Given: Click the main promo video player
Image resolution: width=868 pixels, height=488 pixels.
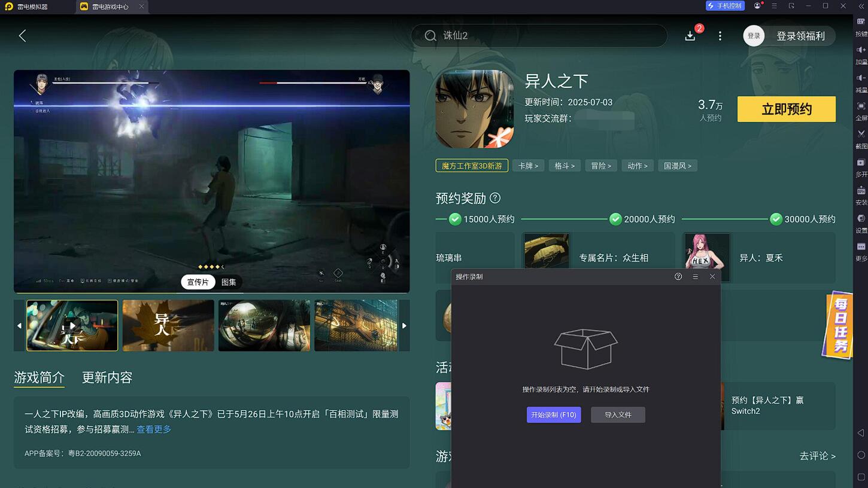Looking at the screenshot, I should [x=212, y=181].
